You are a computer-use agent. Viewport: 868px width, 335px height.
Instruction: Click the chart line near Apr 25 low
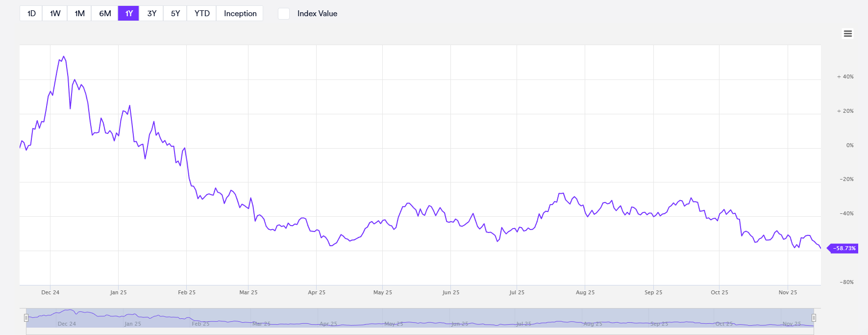pyautogui.click(x=331, y=245)
